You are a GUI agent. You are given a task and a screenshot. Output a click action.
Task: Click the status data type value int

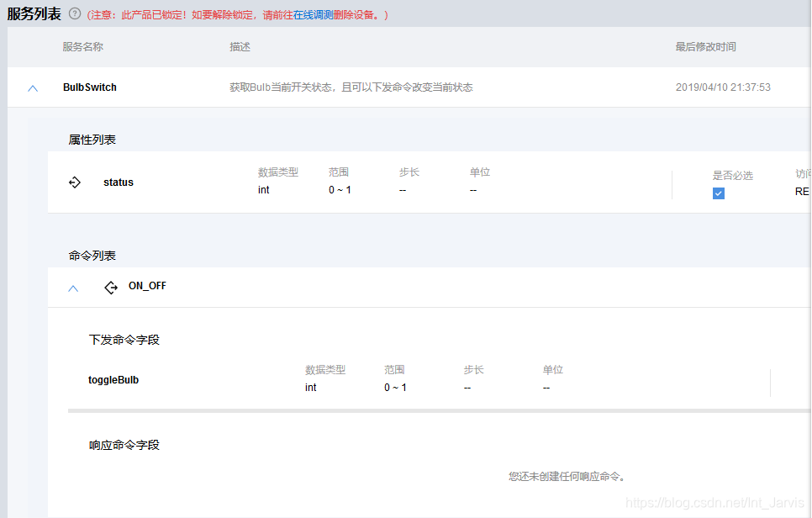(x=264, y=190)
